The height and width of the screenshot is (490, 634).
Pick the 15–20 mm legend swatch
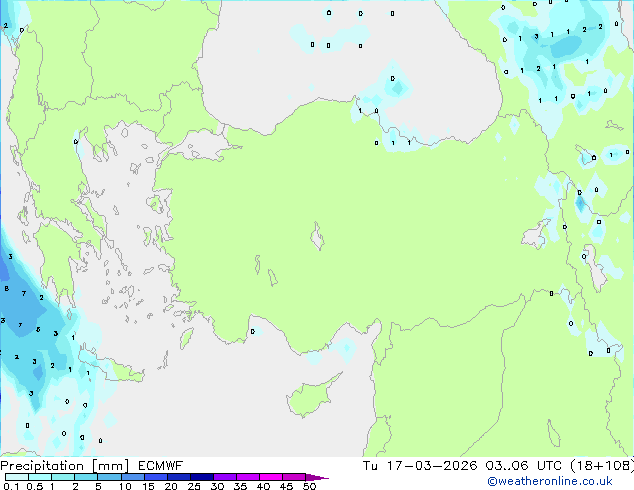click(x=155, y=477)
